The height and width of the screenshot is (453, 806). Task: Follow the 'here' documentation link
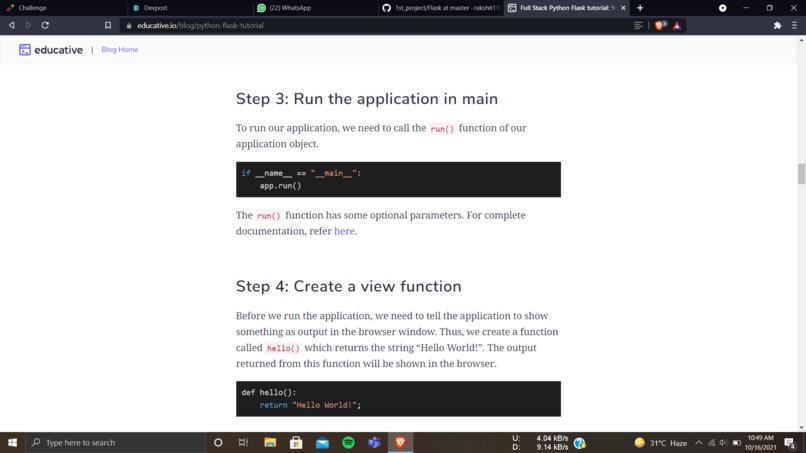344,231
